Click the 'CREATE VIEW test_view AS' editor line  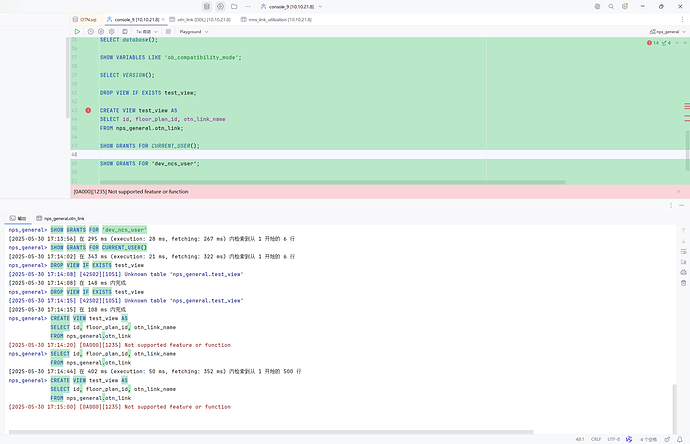pyautogui.click(x=139, y=110)
